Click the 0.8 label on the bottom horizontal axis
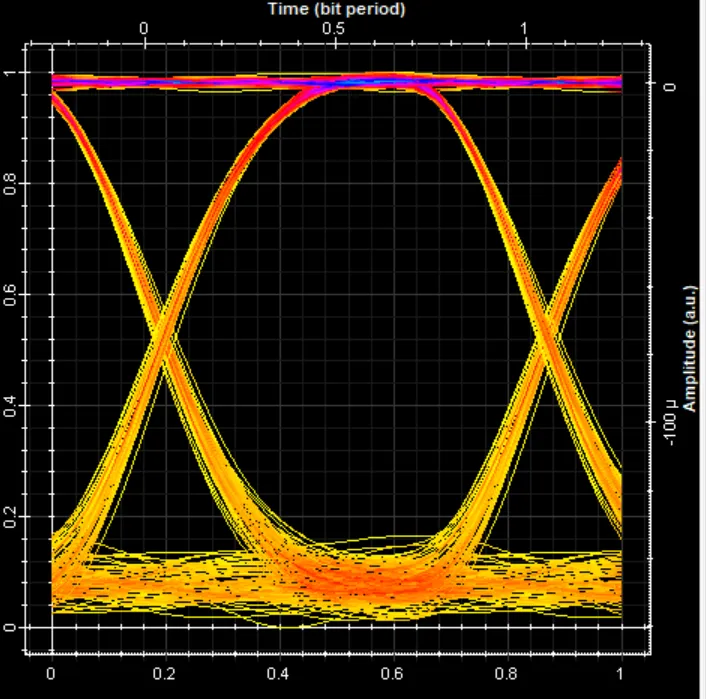Viewport: 706px width, 699px height. (x=506, y=674)
